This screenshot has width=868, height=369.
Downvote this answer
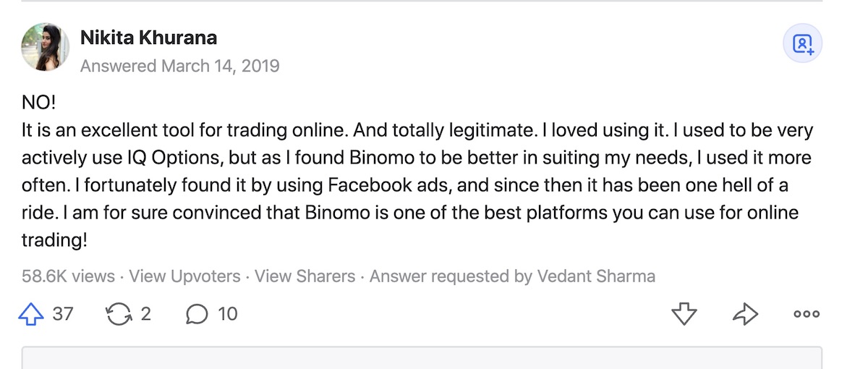point(684,313)
